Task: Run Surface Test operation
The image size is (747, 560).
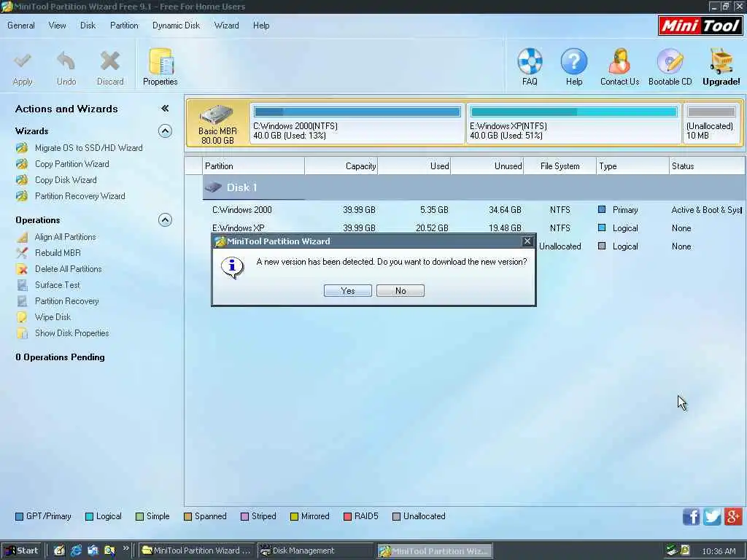Action: coord(57,285)
